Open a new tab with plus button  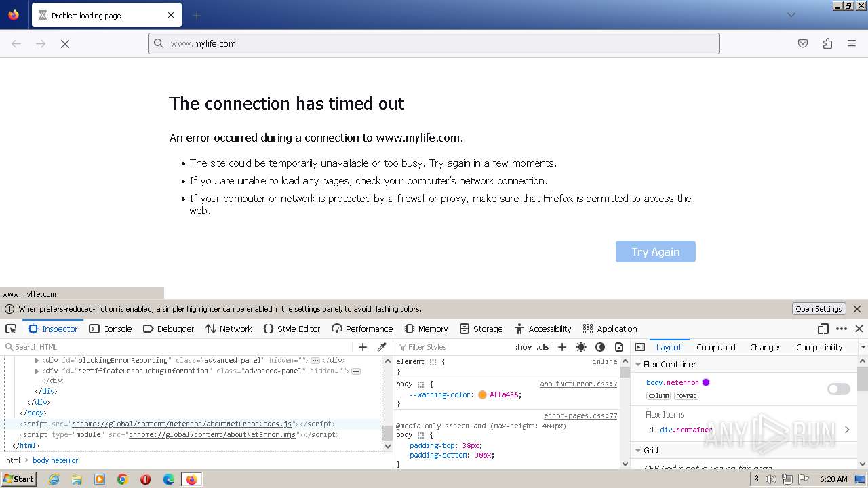pyautogui.click(x=196, y=15)
